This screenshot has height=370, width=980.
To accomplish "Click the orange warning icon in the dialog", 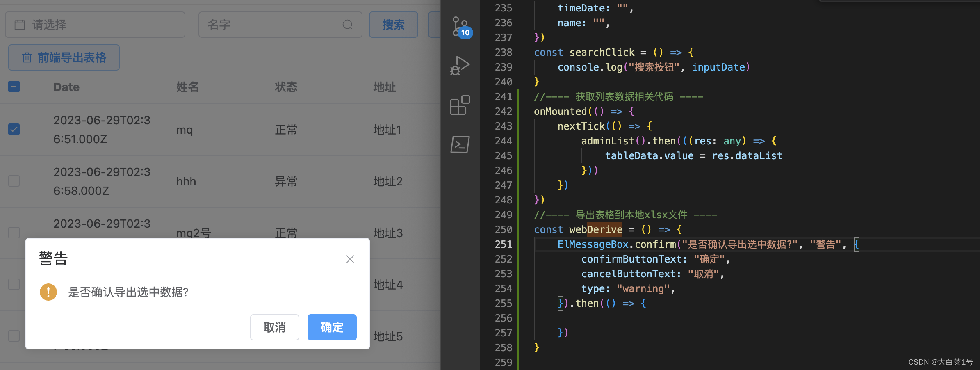I will click(x=48, y=292).
